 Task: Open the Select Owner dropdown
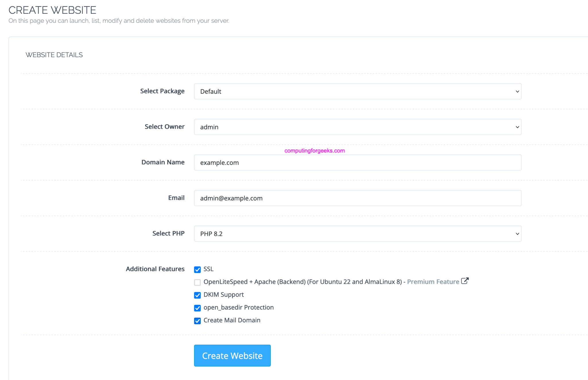(x=357, y=127)
